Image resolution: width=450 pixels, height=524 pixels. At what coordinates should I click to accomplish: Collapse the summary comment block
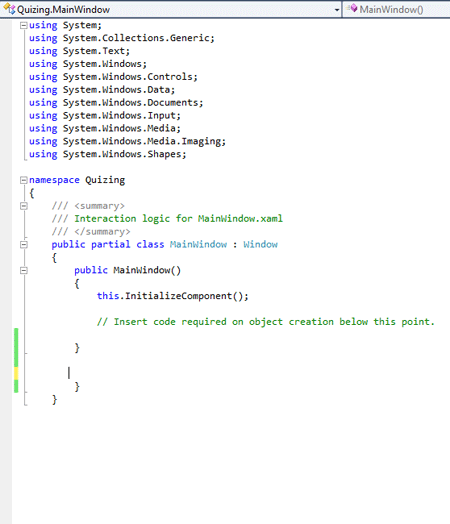23,206
